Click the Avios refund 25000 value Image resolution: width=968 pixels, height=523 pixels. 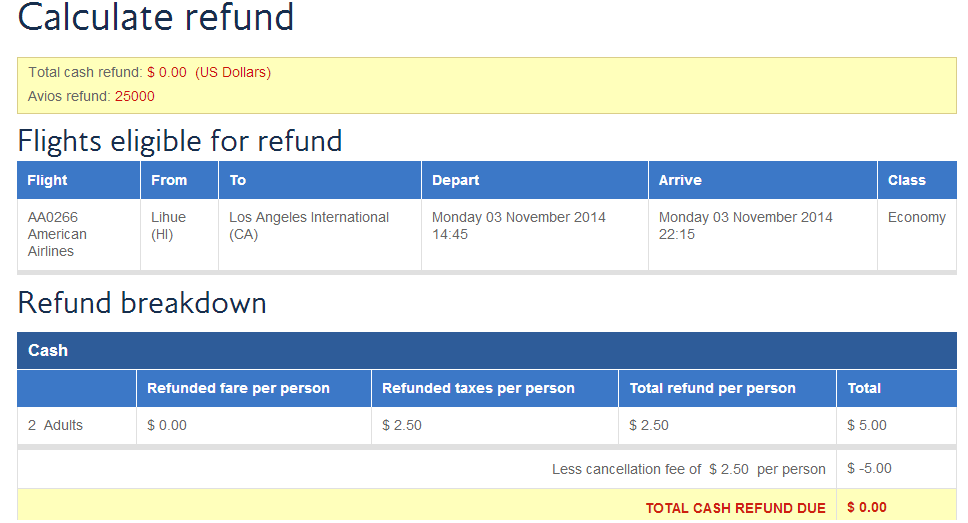[135, 96]
